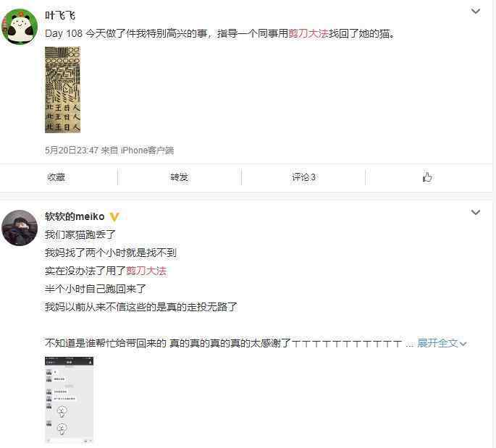Open 软软的meiko's profile avatar

click(20, 228)
